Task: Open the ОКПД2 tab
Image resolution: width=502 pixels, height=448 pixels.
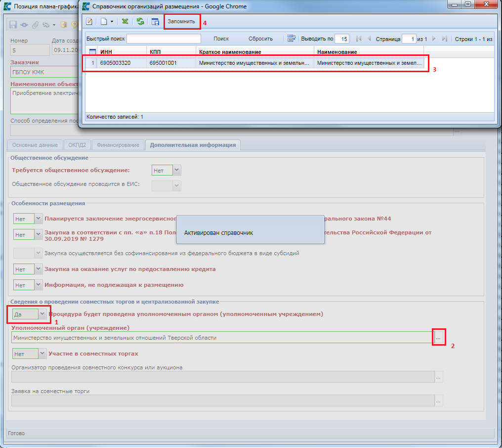Action: [x=78, y=145]
